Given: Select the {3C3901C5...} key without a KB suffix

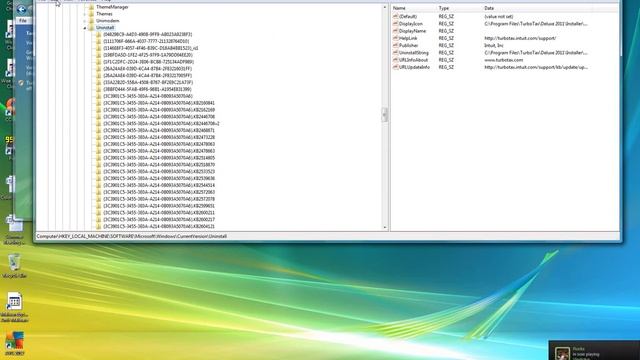Looking at the screenshot, I should click(148, 96).
